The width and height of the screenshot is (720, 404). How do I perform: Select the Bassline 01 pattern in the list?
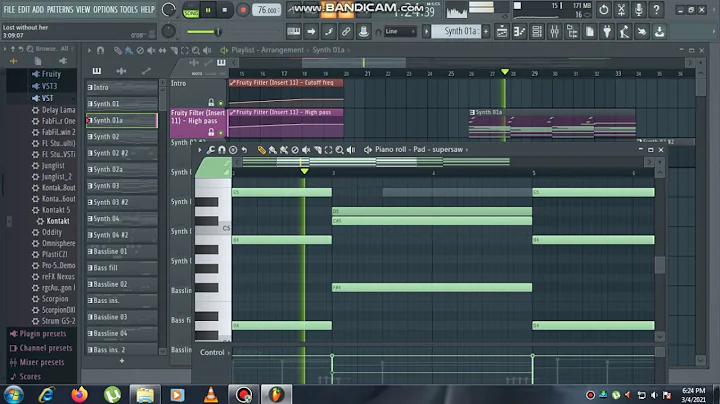pos(122,252)
